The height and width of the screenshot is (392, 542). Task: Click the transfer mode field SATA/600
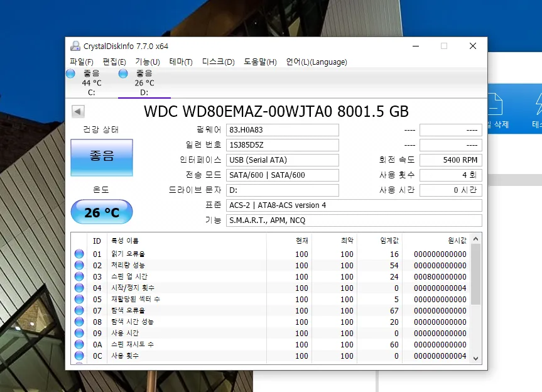click(283, 175)
